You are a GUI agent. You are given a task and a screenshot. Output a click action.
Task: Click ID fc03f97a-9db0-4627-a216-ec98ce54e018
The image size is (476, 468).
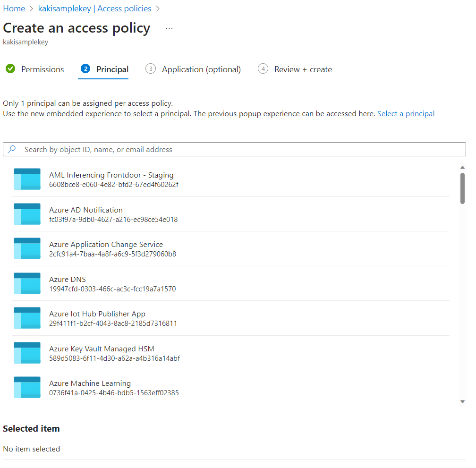point(113,220)
